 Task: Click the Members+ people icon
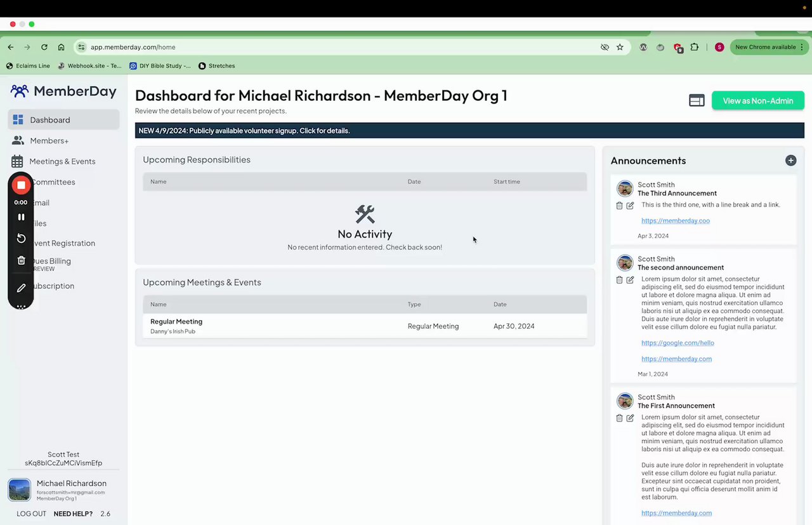coord(18,140)
